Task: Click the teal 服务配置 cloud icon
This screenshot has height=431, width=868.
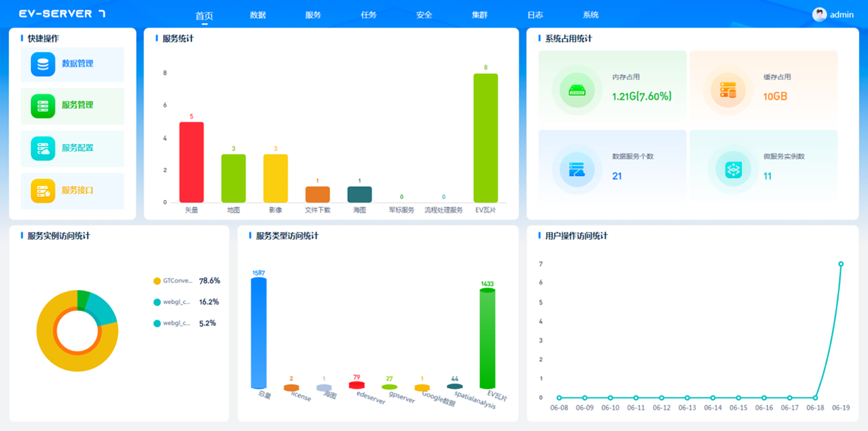Action: (x=43, y=148)
